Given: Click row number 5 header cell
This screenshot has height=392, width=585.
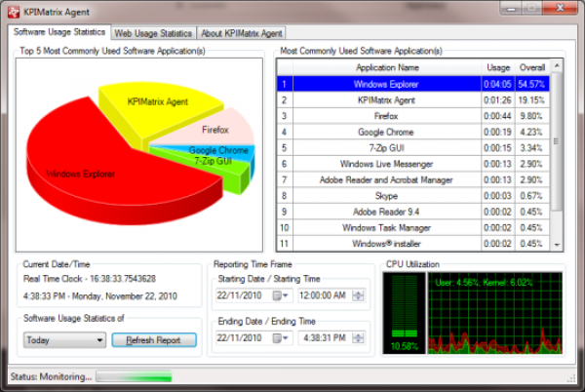Looking at the screenshot, I should 285,148.
